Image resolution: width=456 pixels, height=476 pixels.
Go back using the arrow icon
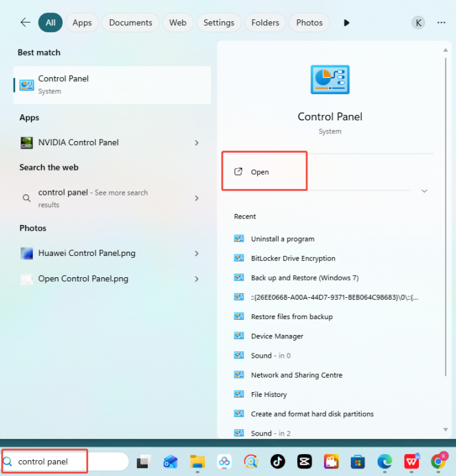pos(25,23)
